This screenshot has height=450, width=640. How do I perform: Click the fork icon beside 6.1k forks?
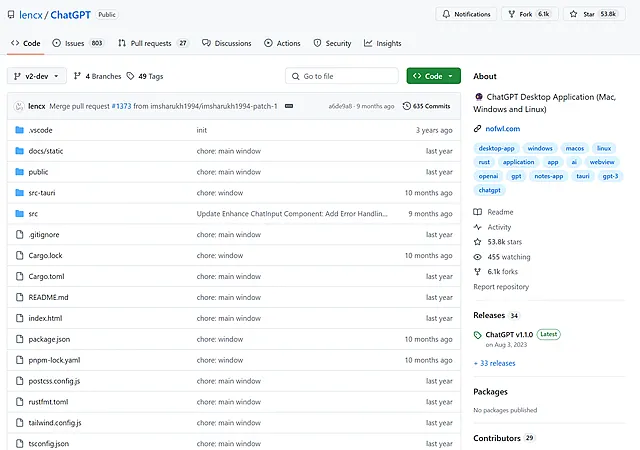(x=477, y=272)
